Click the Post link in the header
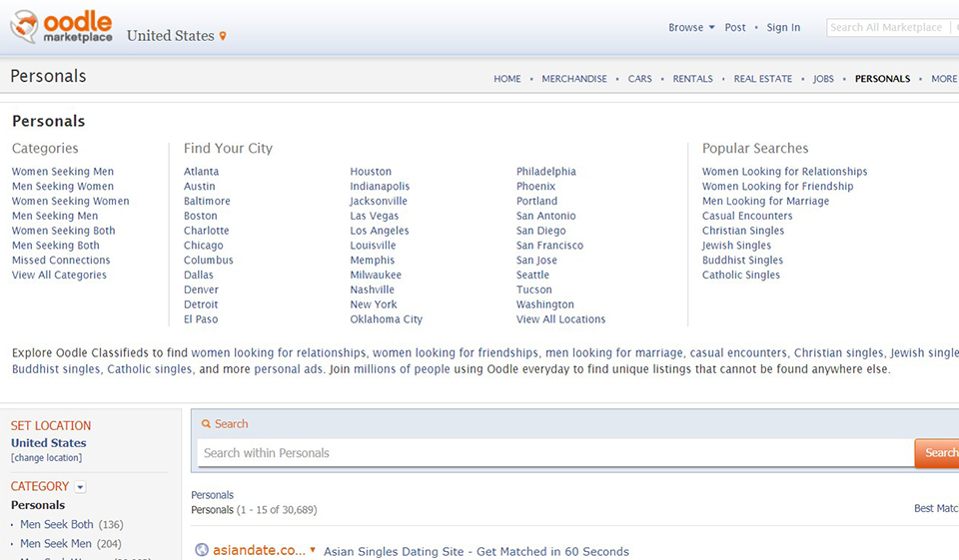 pos(735,28)
